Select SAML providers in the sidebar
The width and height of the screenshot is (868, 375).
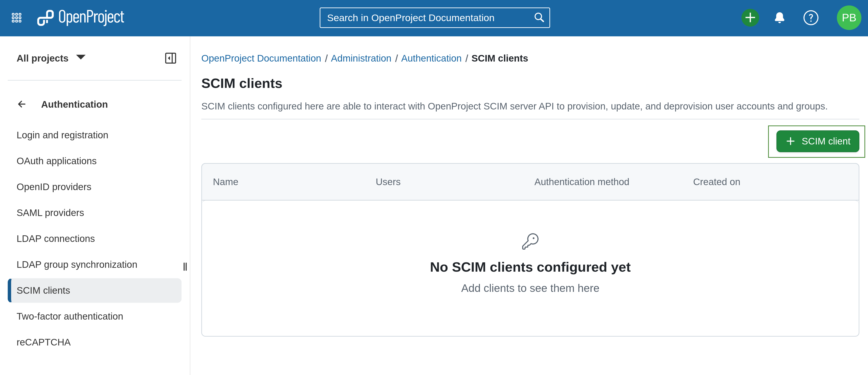coord(50,213)
